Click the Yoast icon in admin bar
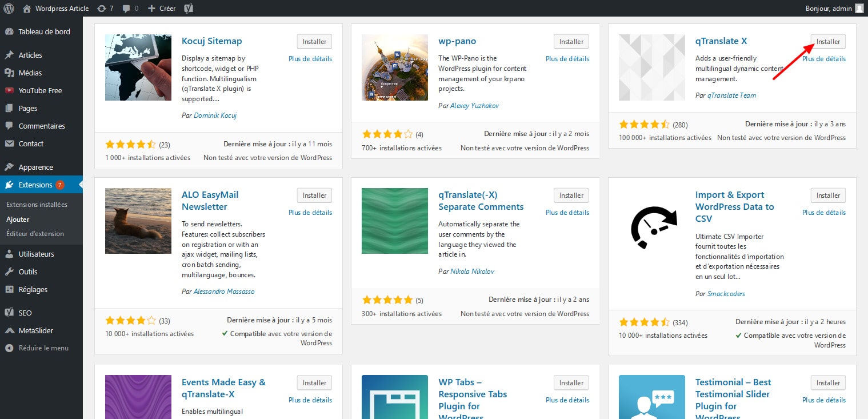Image resolution: width=868 pixels, height=419 pixels. [x=189, y=9]
